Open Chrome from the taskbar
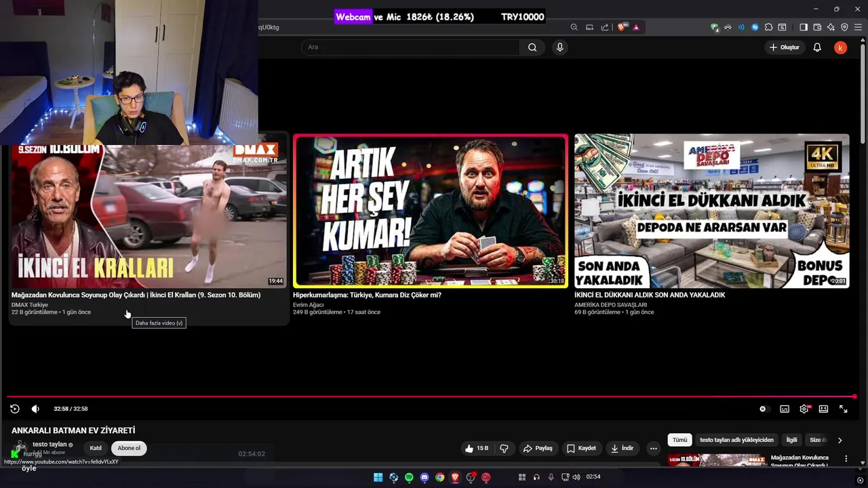Screen dimensions: 868x488 click(x=440, y=477)
